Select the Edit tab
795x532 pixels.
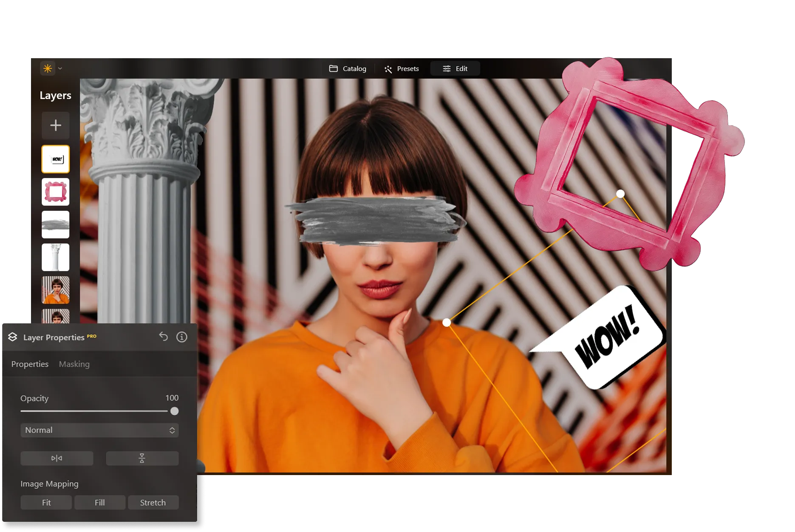coord(455,68)
